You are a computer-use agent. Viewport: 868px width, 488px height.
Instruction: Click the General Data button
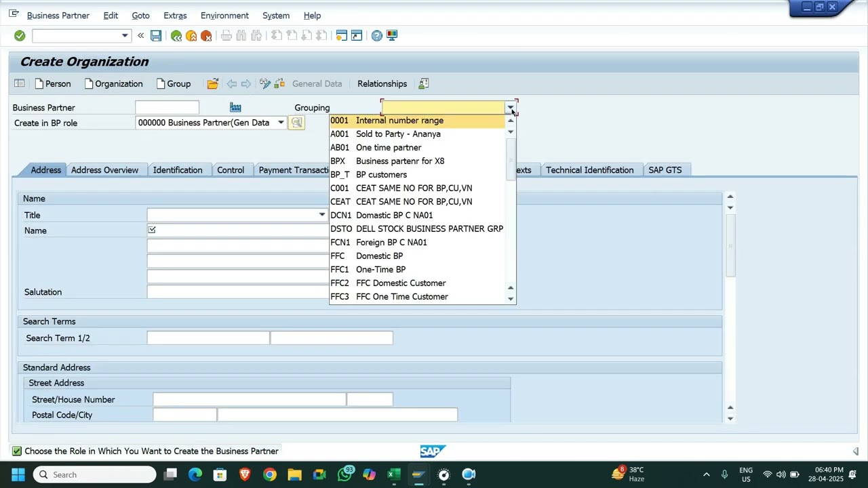coord(317,83)
